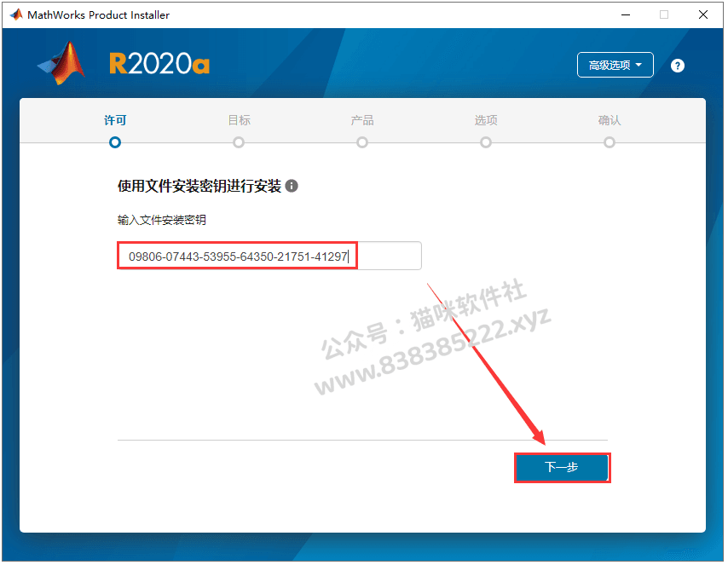Viewport: 728px width, 565px height.
Task: Click the MATLAB logo in the header
Action: (61, 63)
